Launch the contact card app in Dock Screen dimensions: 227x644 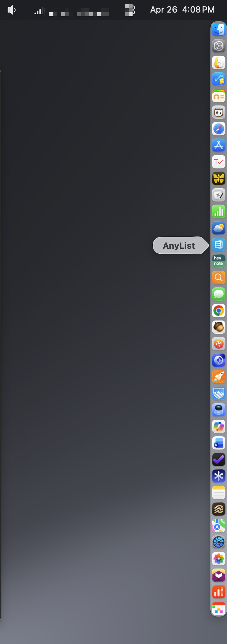(x=219, y=96)
